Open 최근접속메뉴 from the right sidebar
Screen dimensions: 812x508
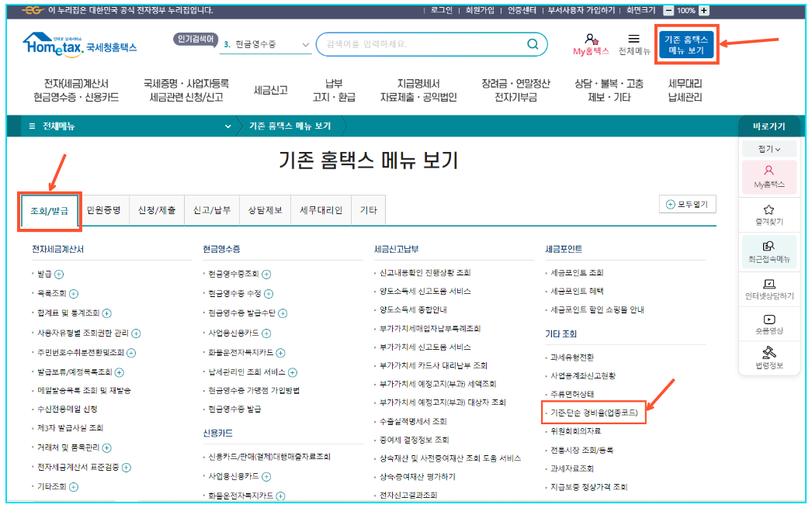click(x=768, y=251)
